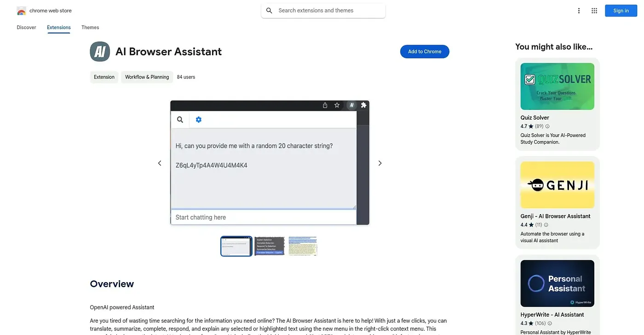644x335 pixels.
Task: Open the Themes tab
Action: tap(90, 28)
